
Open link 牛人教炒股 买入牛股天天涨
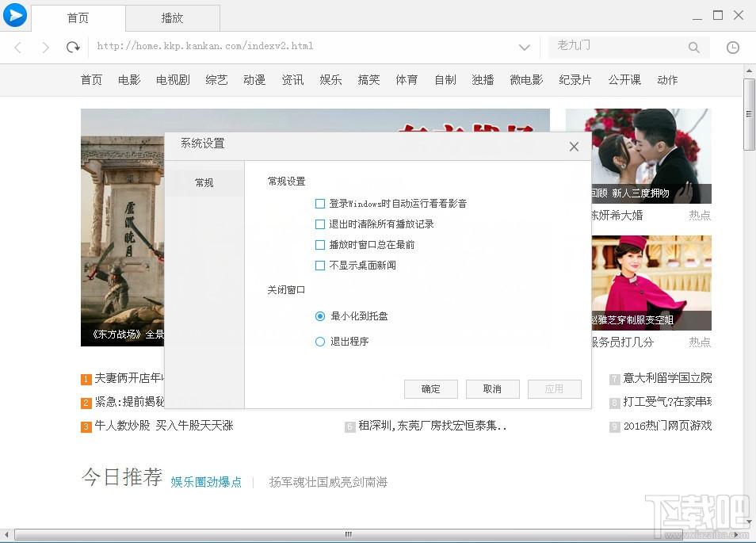164,426
